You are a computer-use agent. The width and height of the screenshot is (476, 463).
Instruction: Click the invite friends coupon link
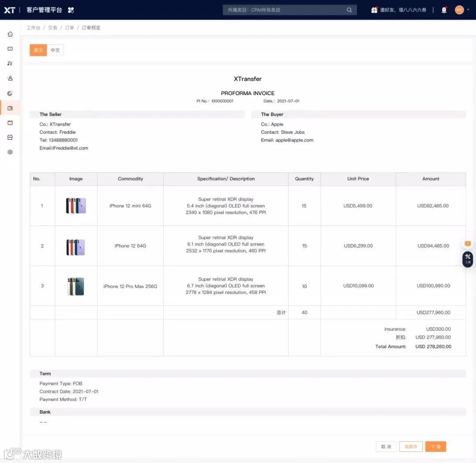403,10
